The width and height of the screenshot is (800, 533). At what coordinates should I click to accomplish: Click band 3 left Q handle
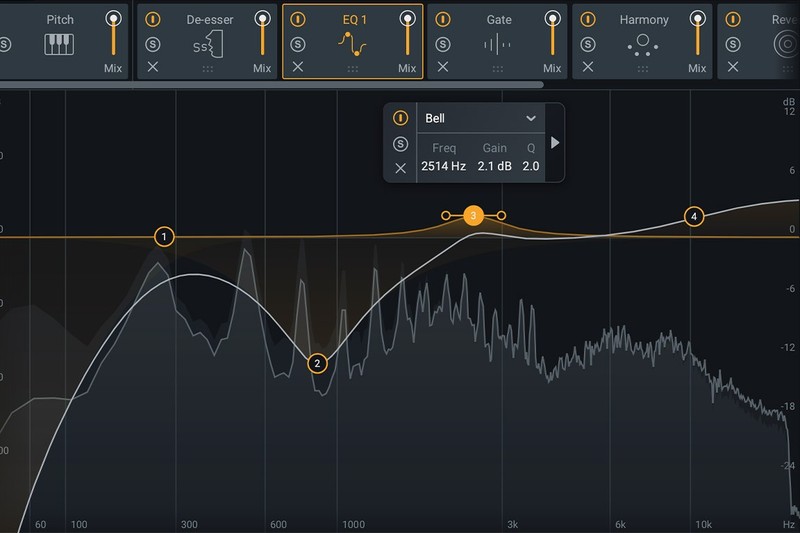click(445, 215)
